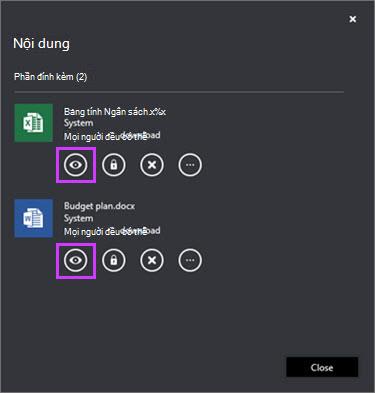
Task: Click the green Excel file thumbnail
Action: (33, 123)
